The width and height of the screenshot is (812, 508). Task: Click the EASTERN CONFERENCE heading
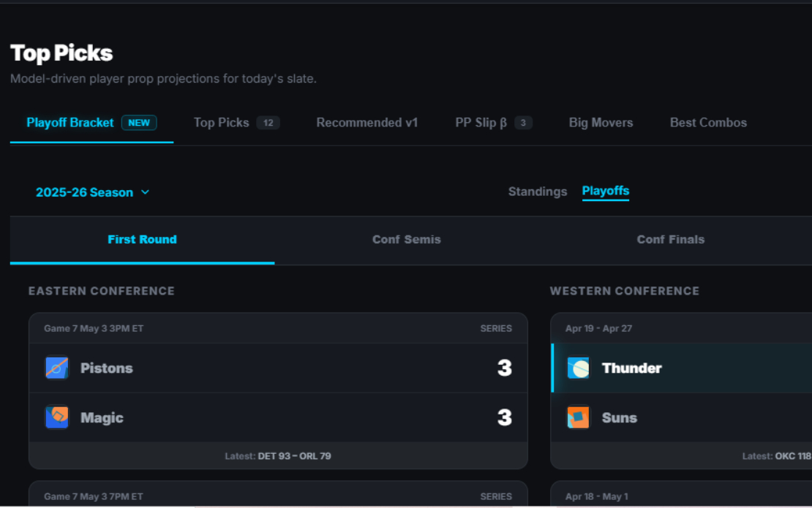pos(102,291)
